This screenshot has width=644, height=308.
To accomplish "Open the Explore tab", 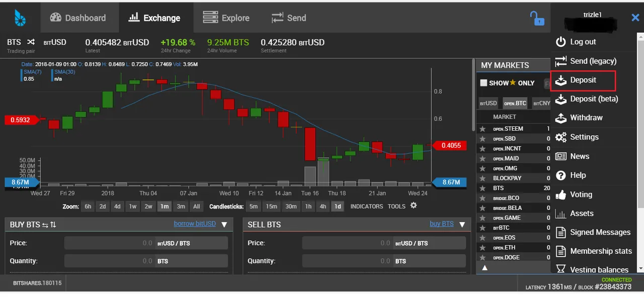I will 226,18.
